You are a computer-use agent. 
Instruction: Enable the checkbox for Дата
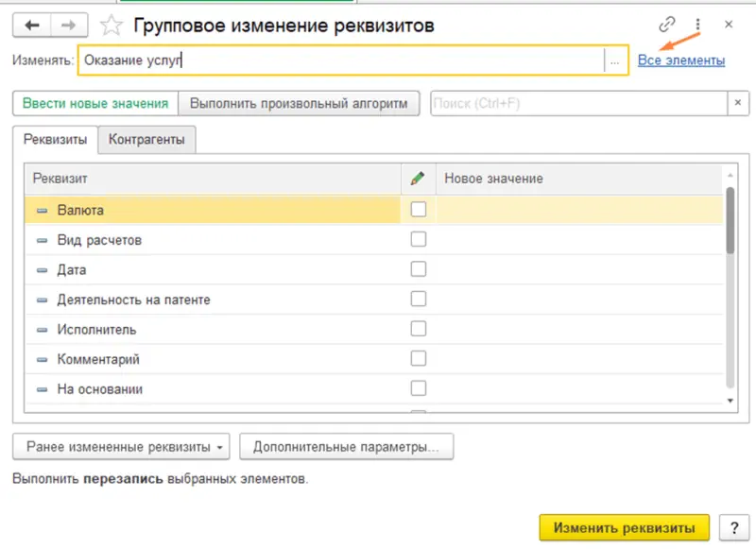point(417,269)
